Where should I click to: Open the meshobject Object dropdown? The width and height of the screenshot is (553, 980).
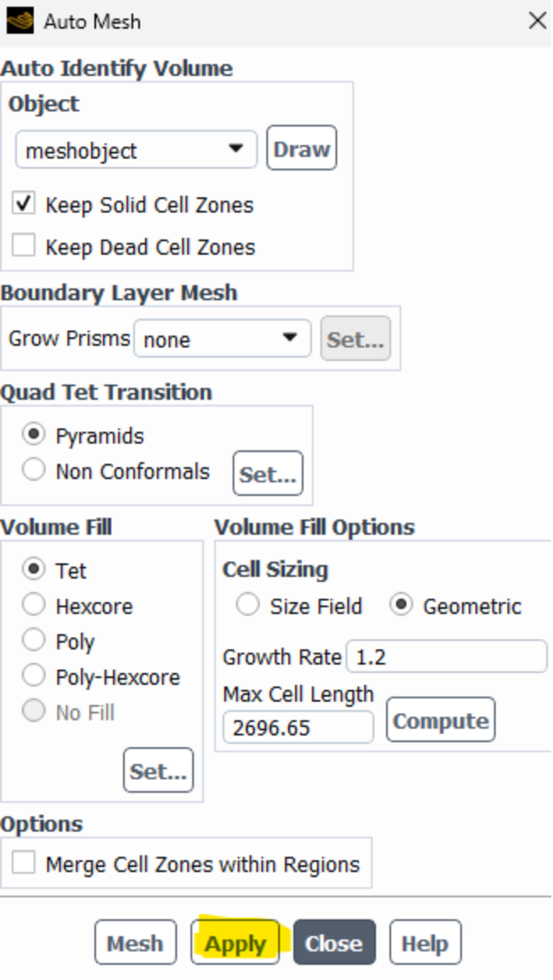coord(136,151)
